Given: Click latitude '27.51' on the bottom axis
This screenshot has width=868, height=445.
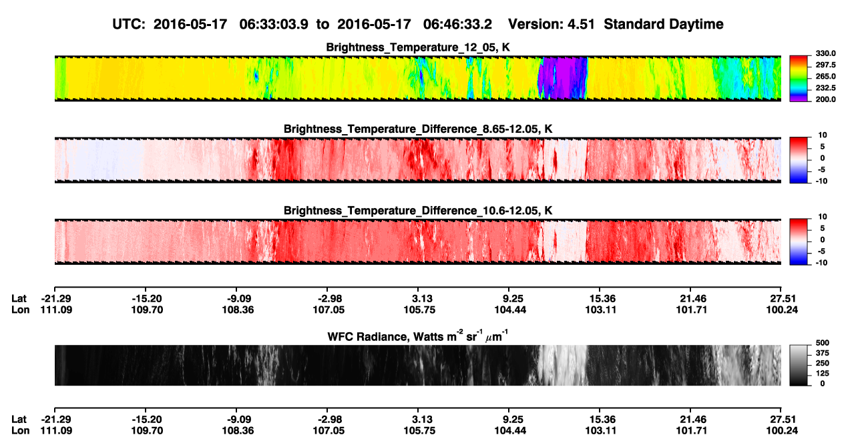Looking at the screenshot, I should tap(783, 420).
